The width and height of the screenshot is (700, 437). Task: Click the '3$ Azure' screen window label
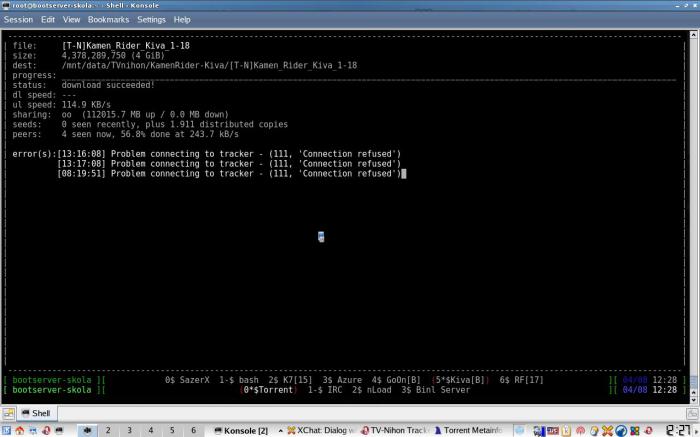point(342,380)
